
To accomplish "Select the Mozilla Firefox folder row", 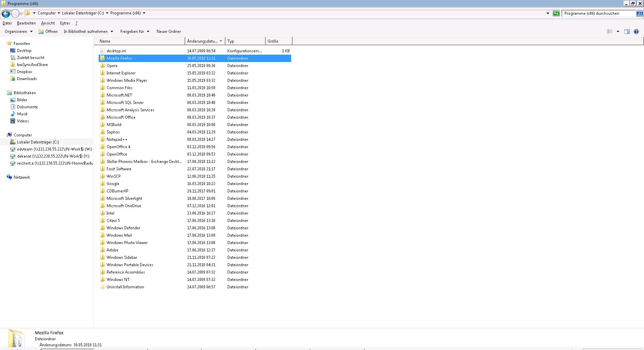I will click(195, 58).
